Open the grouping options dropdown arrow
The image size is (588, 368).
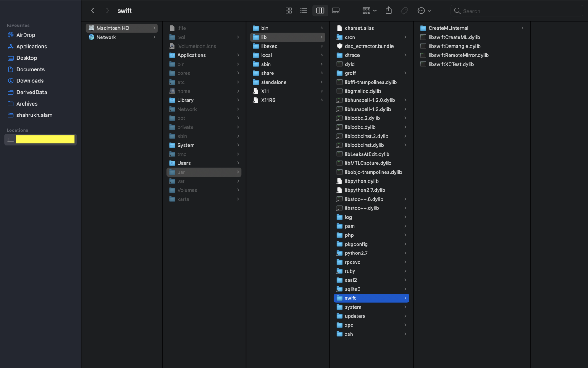click(375, 10)
